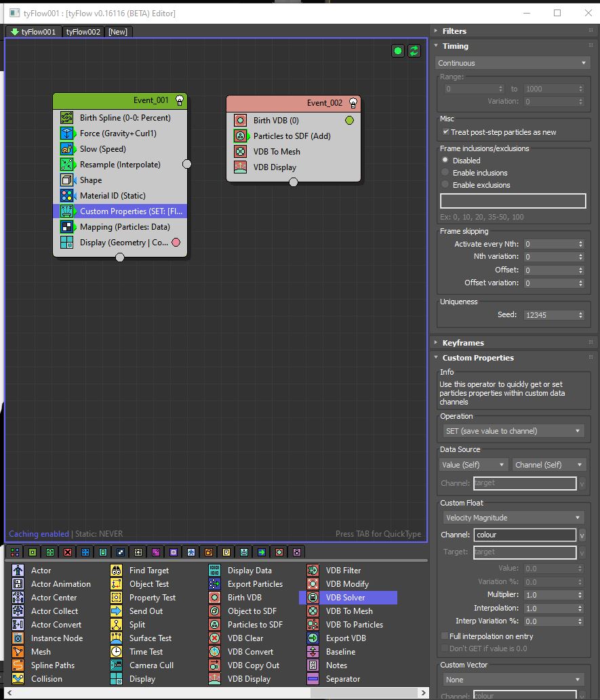600x700 pixels.
Task: Click the VDB Clear icon in depot
Action: pos(214,638)
